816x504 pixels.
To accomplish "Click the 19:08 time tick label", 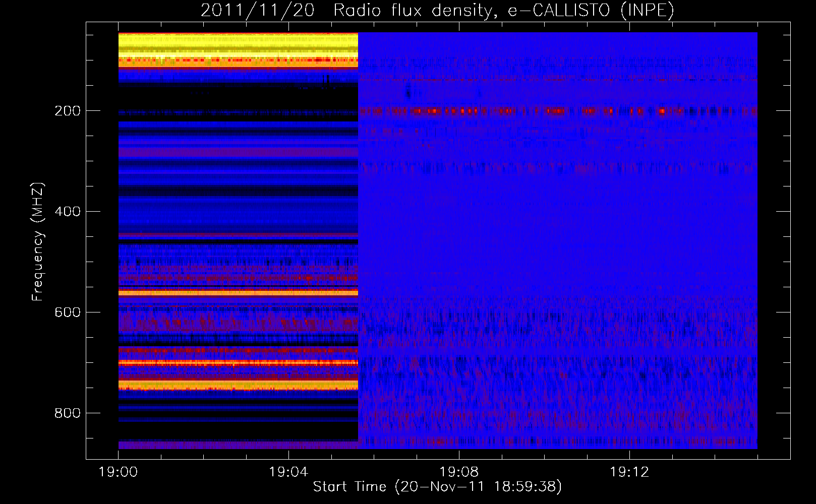I will tap(459, 472).
